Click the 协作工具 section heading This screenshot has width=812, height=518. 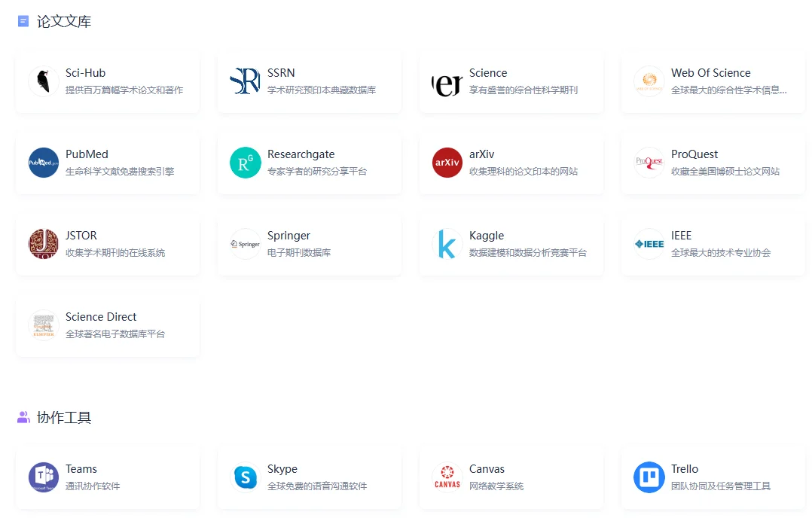(64, 417)
